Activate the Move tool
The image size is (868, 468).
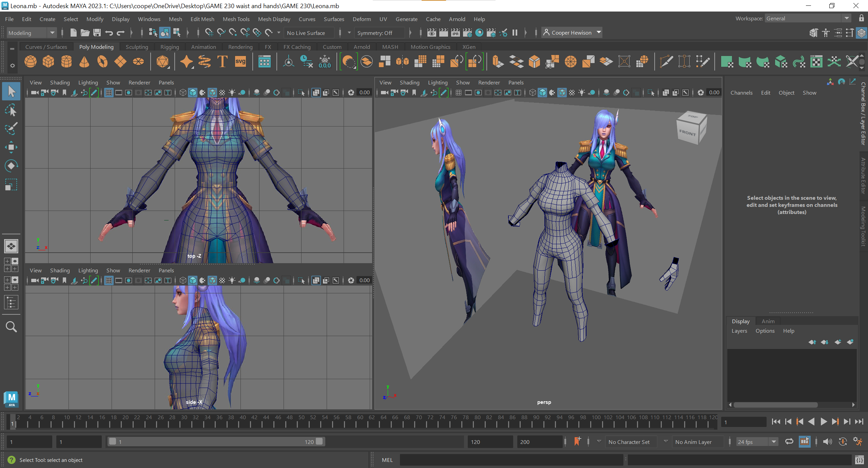click(11, 147)
